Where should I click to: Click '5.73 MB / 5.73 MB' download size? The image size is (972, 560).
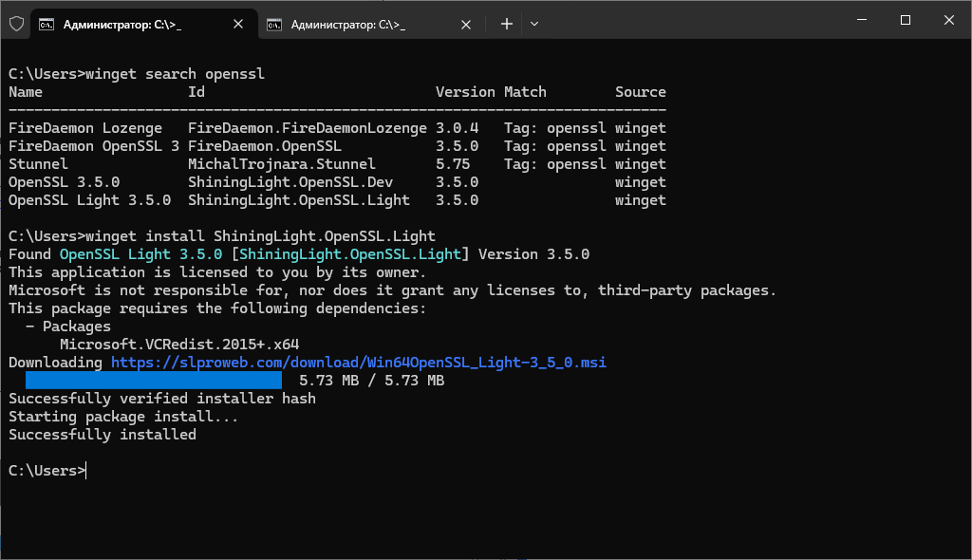click(372, 381)
